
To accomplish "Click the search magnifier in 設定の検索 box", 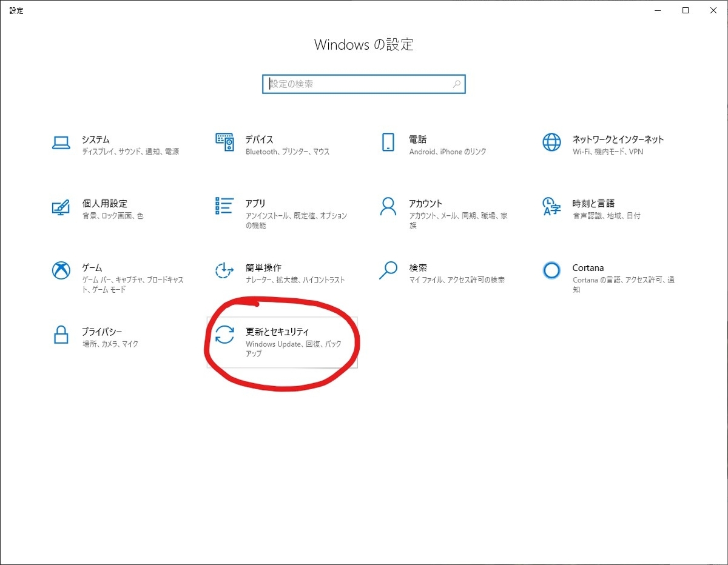I will pyautogui.click(x=456, y=84).
